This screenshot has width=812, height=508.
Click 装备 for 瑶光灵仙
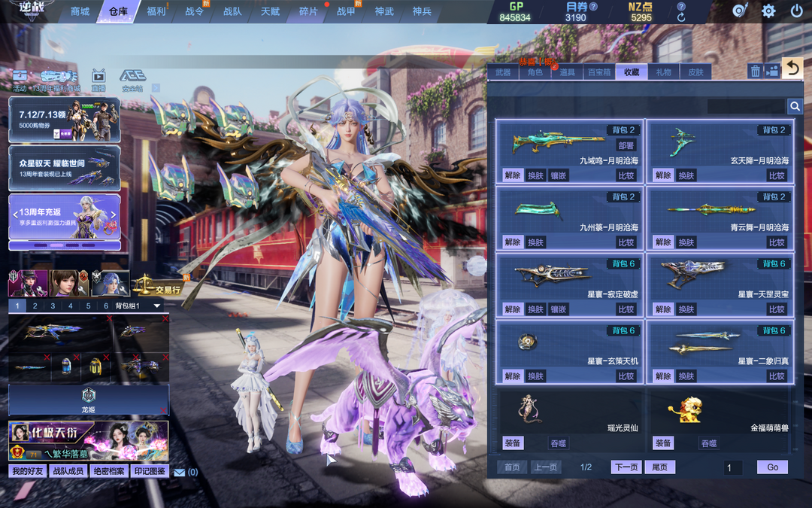(x=513, y=443)
